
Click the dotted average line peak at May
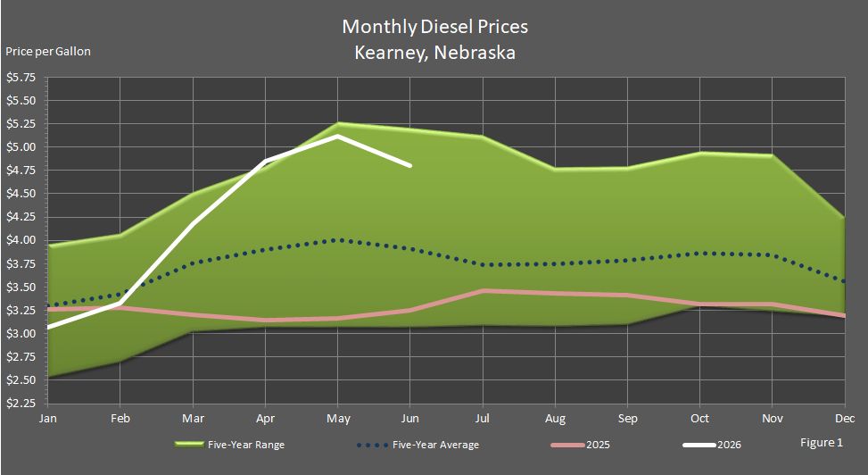(x=338, y=240)
